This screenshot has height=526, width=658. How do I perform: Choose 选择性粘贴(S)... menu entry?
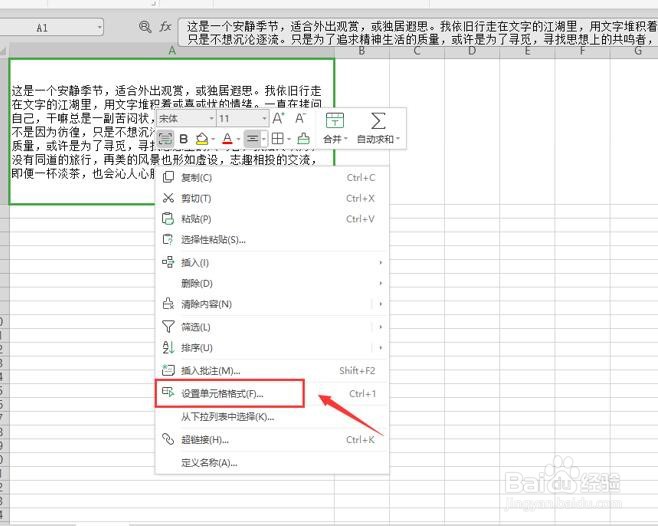coord(272,239)
